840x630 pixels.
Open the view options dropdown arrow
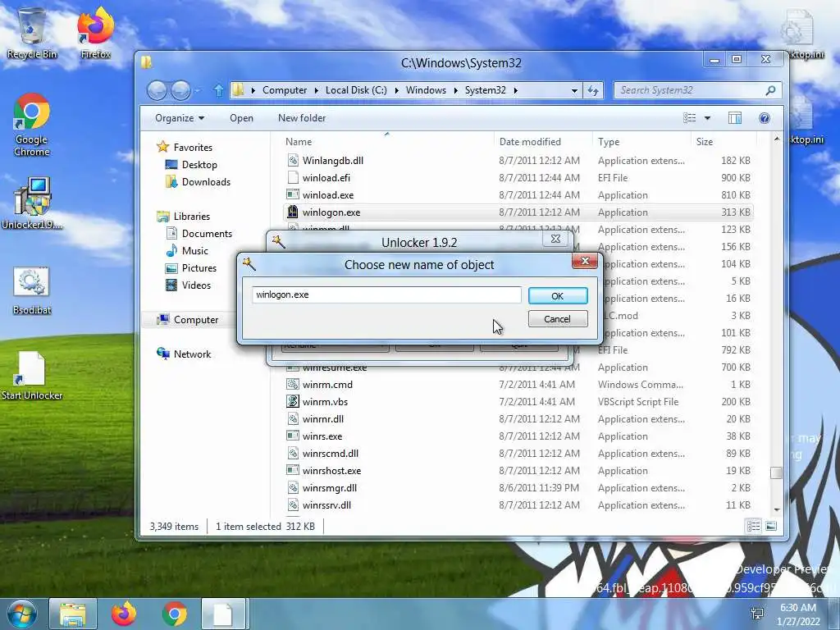[707, 118]
